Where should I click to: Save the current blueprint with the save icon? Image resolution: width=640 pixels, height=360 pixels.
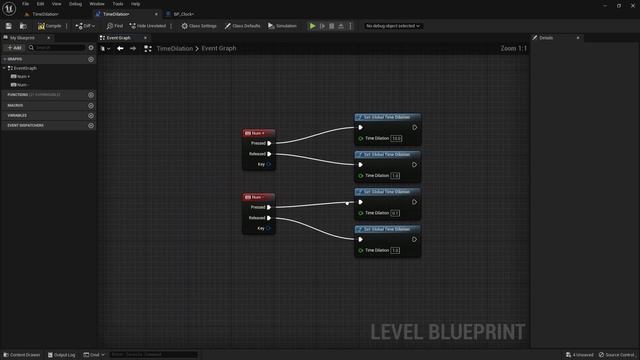coord(9,26)
